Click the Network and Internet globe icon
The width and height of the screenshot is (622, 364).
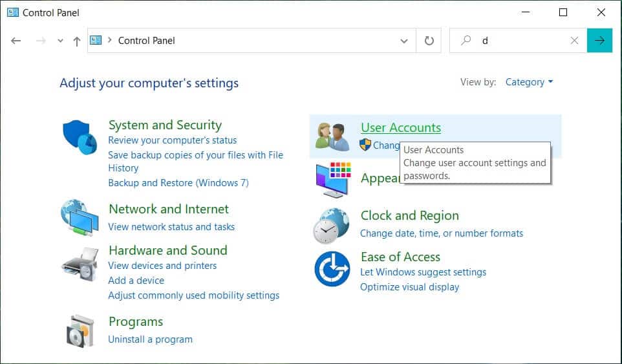tap(80, 217)
